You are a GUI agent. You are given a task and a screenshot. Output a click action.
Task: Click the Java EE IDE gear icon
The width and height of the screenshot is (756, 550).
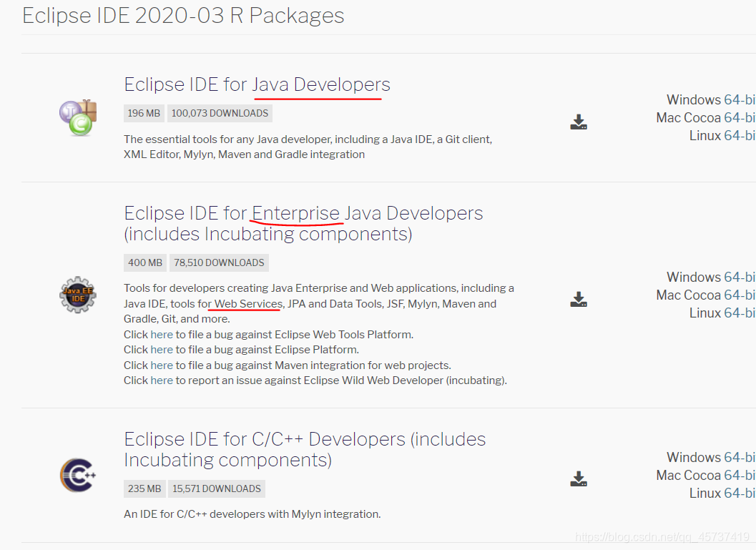coord(78,295)
